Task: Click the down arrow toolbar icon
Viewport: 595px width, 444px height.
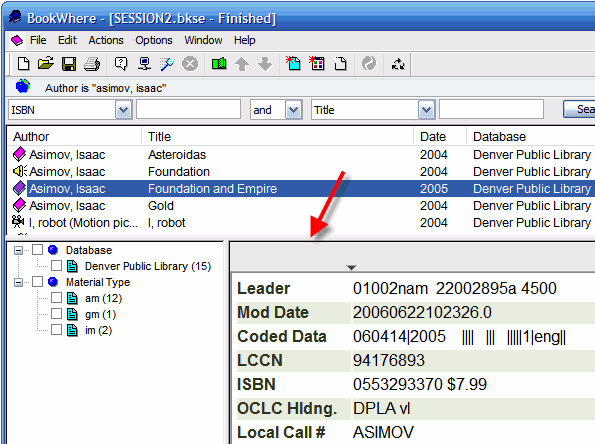Action: point(265,64)
